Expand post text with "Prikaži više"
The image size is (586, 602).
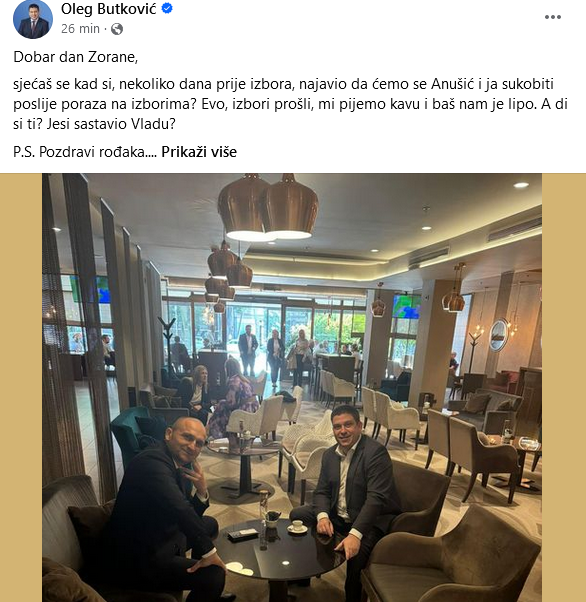(x=199, y=152)
